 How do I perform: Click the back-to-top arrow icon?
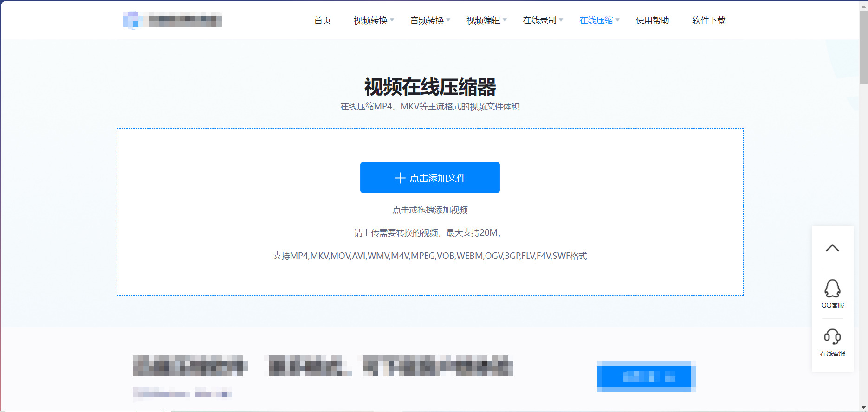coord(832,248)
